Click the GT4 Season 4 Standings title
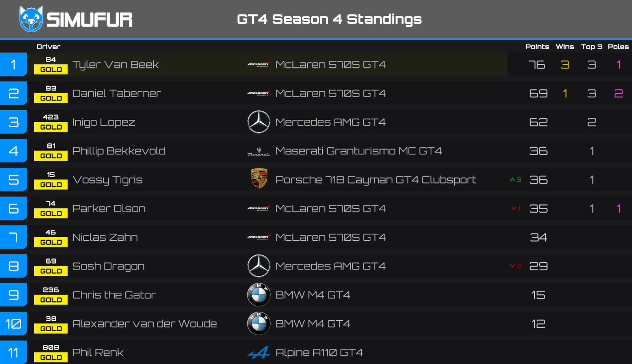The image size is (632, 364). click(329, 19)
